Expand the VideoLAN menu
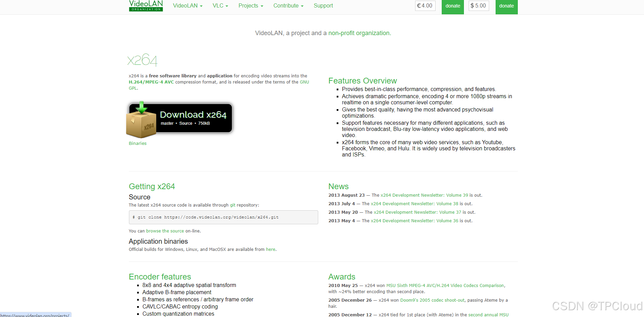Image resolution: width=644 pixels, height=317 pixels. coord(188,6)
